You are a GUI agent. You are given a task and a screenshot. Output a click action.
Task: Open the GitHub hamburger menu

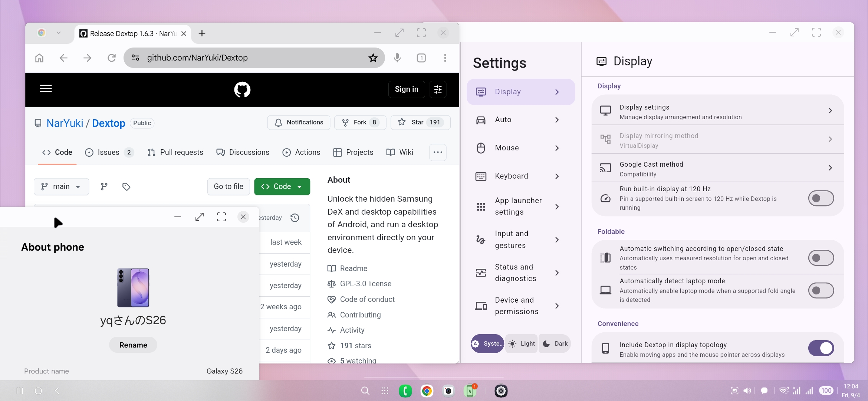pyautogui.click(x=46, y=89)
